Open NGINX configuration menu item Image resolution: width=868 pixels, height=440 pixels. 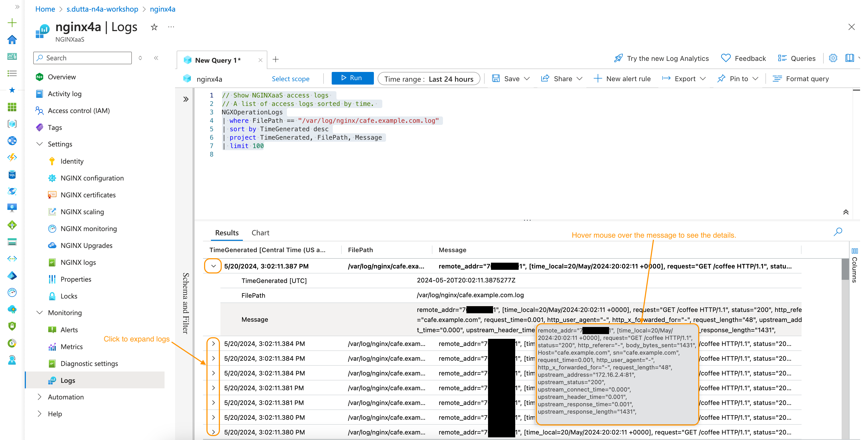pyautogui.click(x=92, y=178)
